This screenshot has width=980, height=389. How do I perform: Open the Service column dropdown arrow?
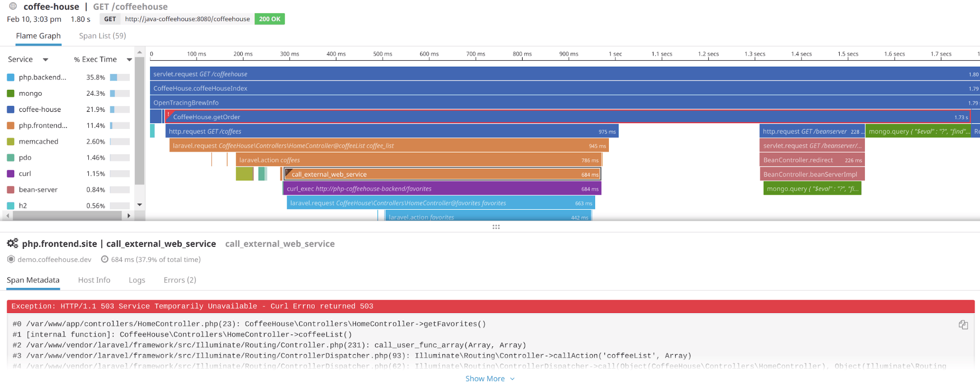[x=46, y=60]
